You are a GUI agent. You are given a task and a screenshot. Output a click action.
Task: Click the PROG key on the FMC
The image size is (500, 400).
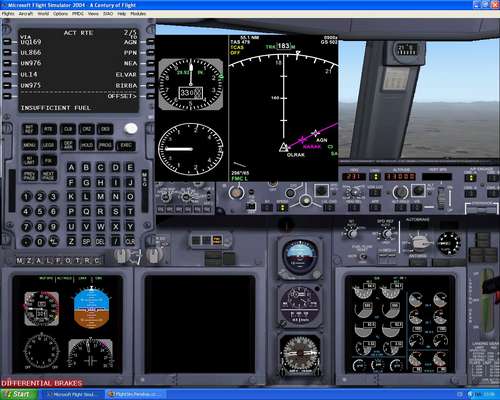click(105, 145)
